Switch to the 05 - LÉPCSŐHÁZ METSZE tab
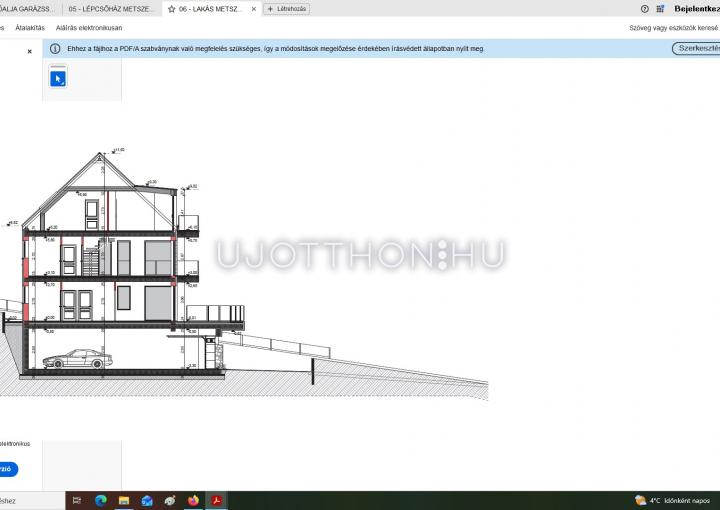This screenshot has width=720, height=510. (111, 9)
